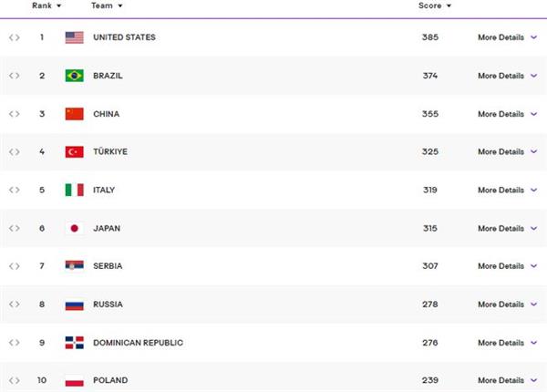Screen dimensions: 547x392
Task: Click the Dominican Republic flag icon
Action: 75,343
